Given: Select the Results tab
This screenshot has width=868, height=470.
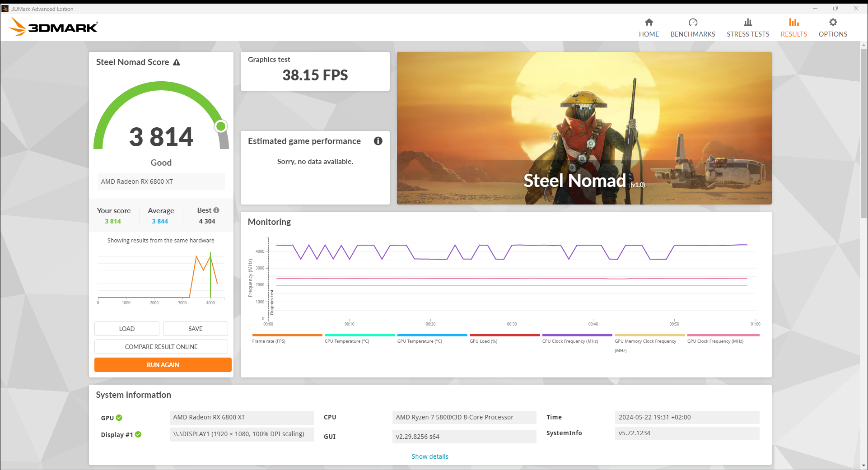Looking at the screenshot, I should (793, 28).
